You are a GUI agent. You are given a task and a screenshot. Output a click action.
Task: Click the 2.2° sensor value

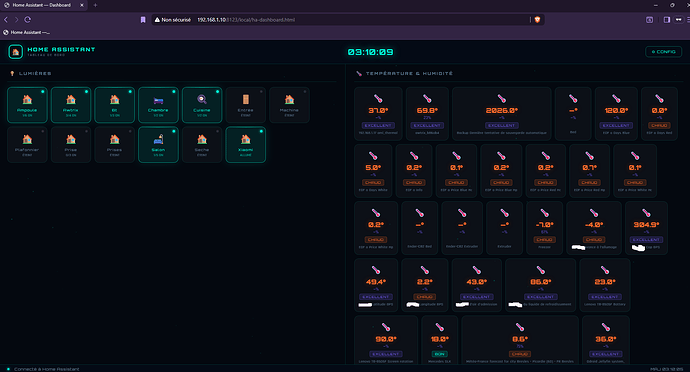425,282
